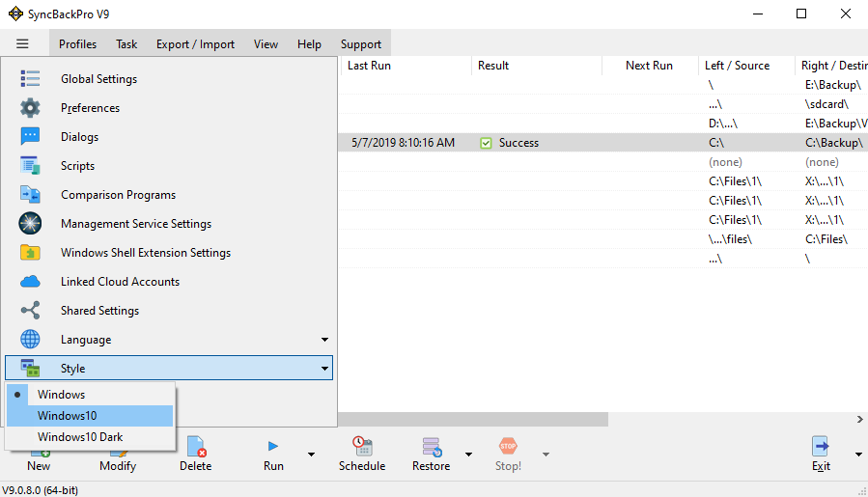Click the SyncBackPro logo in title bar
Image resolution: width=868 pixels, height=497 pixels.
click(x=15, y=14)
